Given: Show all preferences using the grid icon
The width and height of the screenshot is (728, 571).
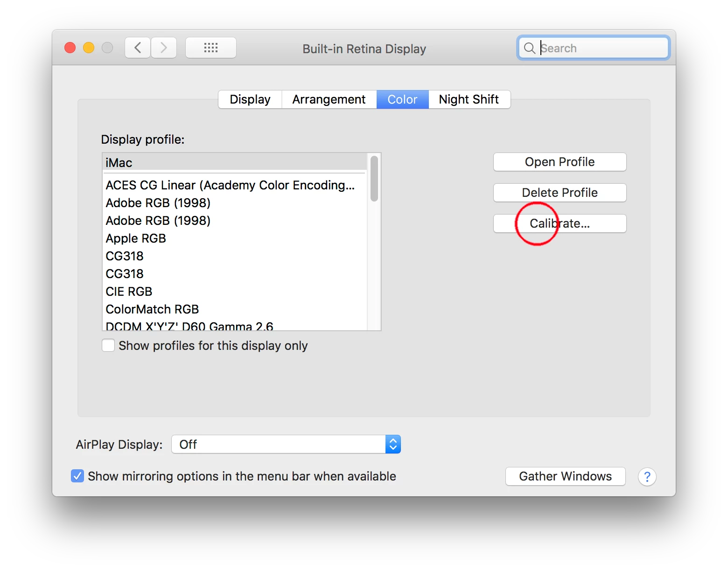Looking at the screenshot, I should [211, 48].
